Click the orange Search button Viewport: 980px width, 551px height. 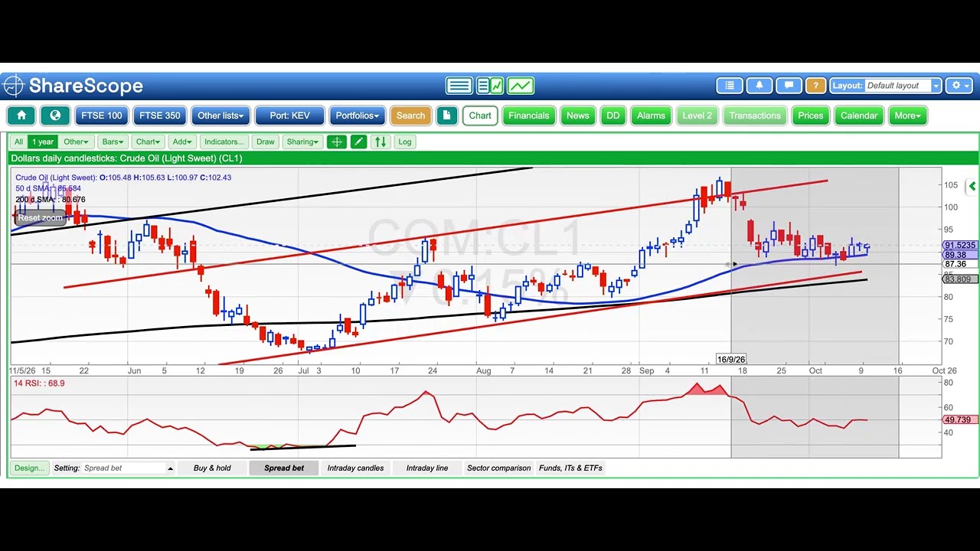click(410, 116)
